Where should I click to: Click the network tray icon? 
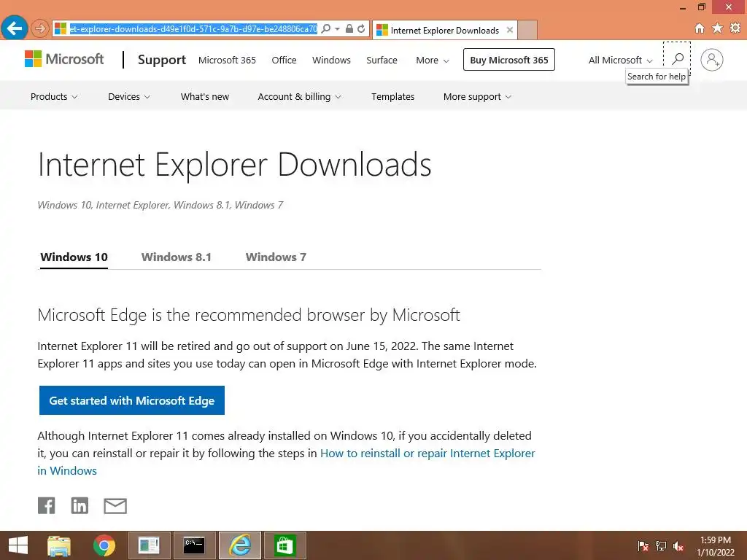tap(661, 546)
